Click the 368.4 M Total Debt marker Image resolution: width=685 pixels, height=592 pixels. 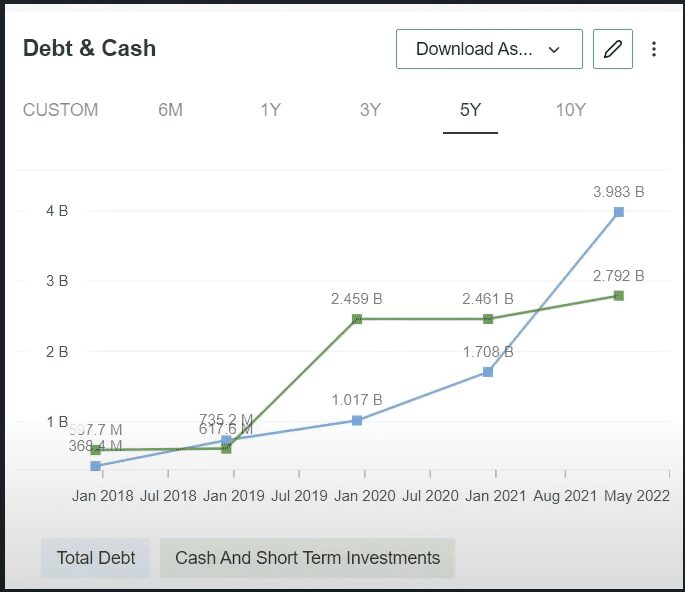[x=95, y=466]
